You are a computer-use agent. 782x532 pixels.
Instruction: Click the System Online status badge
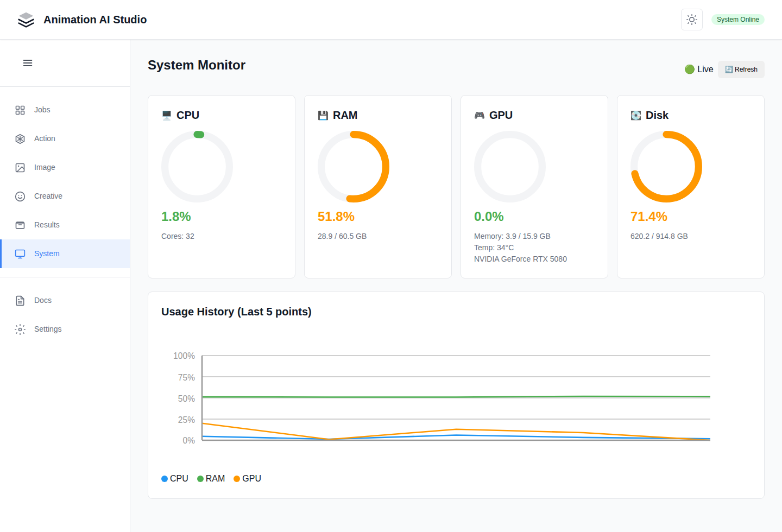point(737,20)
